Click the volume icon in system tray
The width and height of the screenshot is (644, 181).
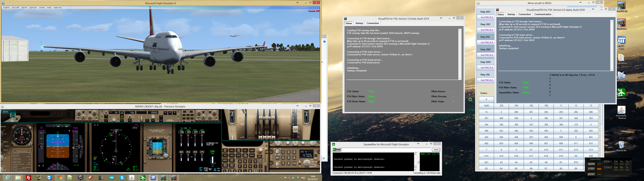pos(293,178)
